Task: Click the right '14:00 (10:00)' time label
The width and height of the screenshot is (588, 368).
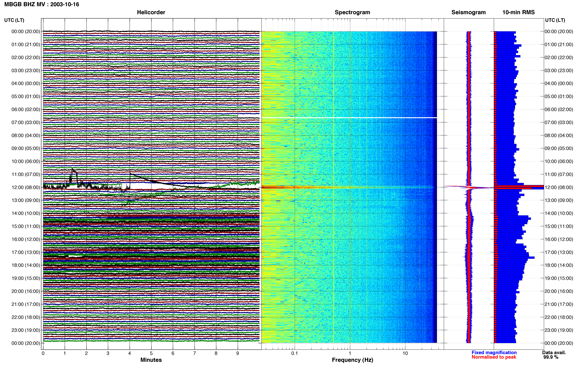Action: (x=559, y=213)
